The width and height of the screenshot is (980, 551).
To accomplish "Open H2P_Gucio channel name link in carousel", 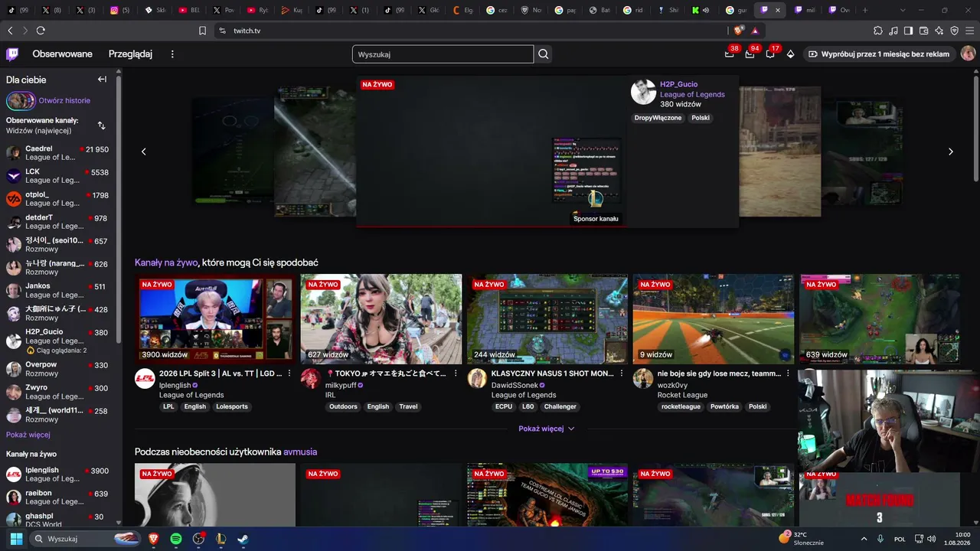I will pos(678,84).
